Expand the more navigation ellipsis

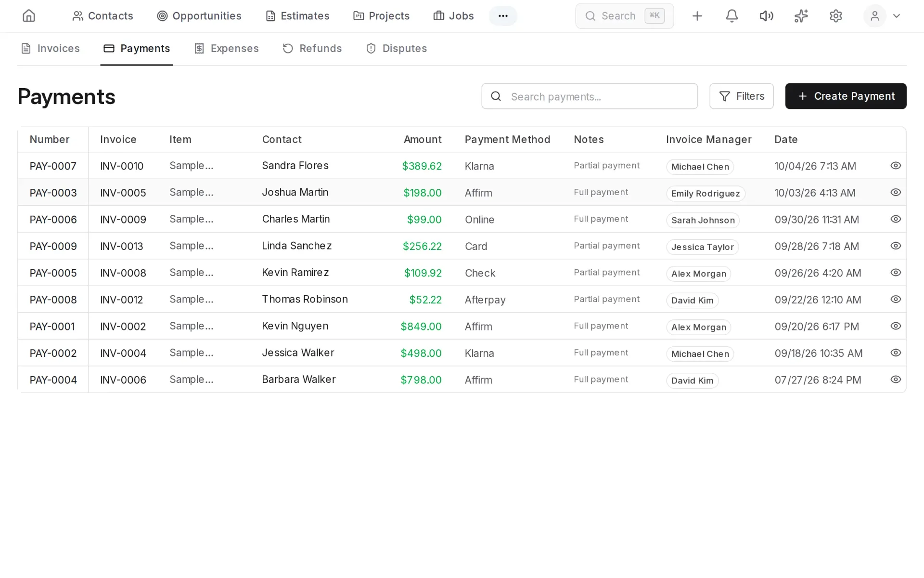(503, 16)
